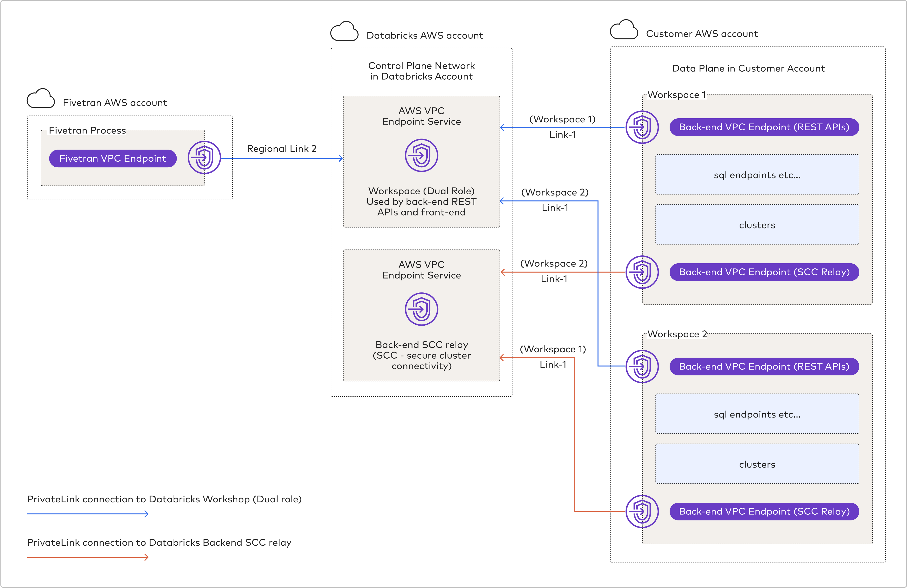Click Workspace 1 REST APIs endpoint shield icon
907x588 pixels.
pyautogui.click(x=642, y=127)
